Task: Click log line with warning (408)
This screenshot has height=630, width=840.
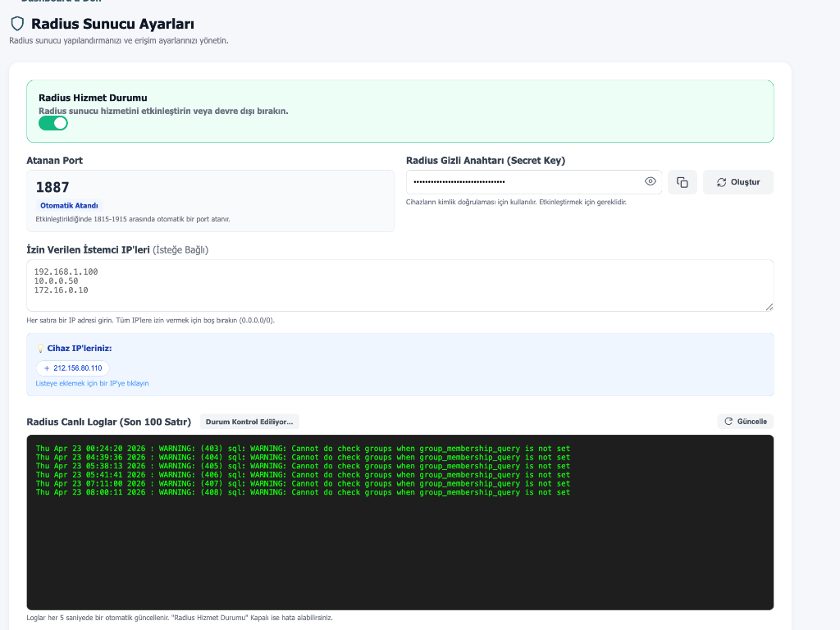Action: pyautogui.click(x=303, y=492)
